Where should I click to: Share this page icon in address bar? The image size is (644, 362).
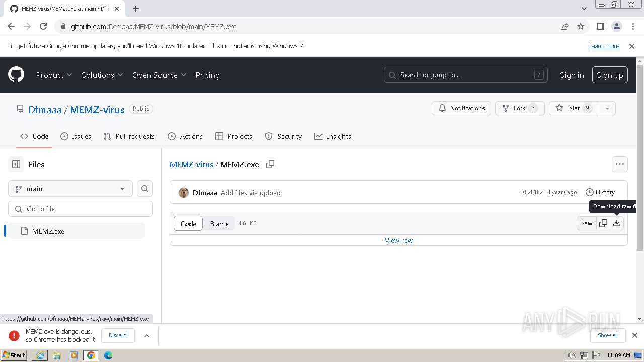point(565,26)
